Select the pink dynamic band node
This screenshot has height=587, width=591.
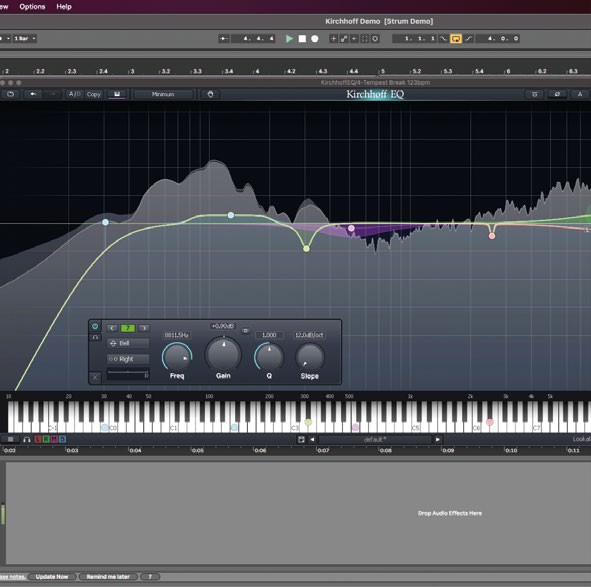[351, 228]
